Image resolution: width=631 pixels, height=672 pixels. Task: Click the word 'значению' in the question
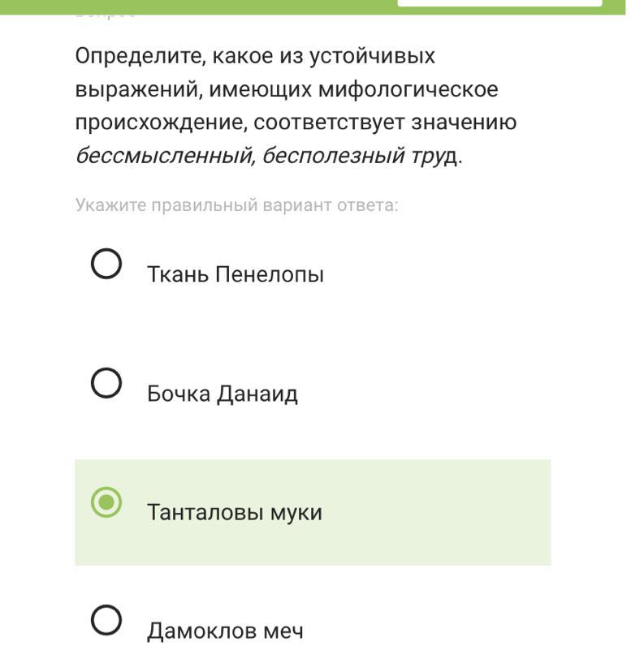pyautogui.click(x=463, y=123)
